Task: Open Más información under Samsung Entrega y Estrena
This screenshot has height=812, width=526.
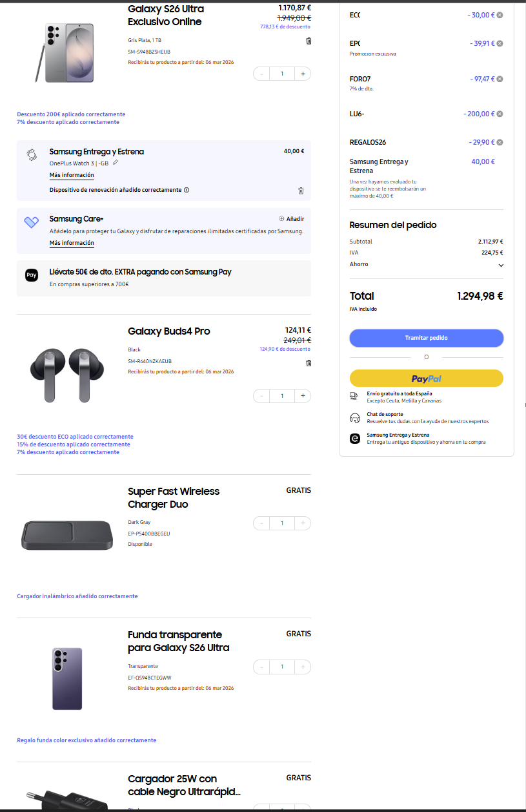Action: click(72, 175)
